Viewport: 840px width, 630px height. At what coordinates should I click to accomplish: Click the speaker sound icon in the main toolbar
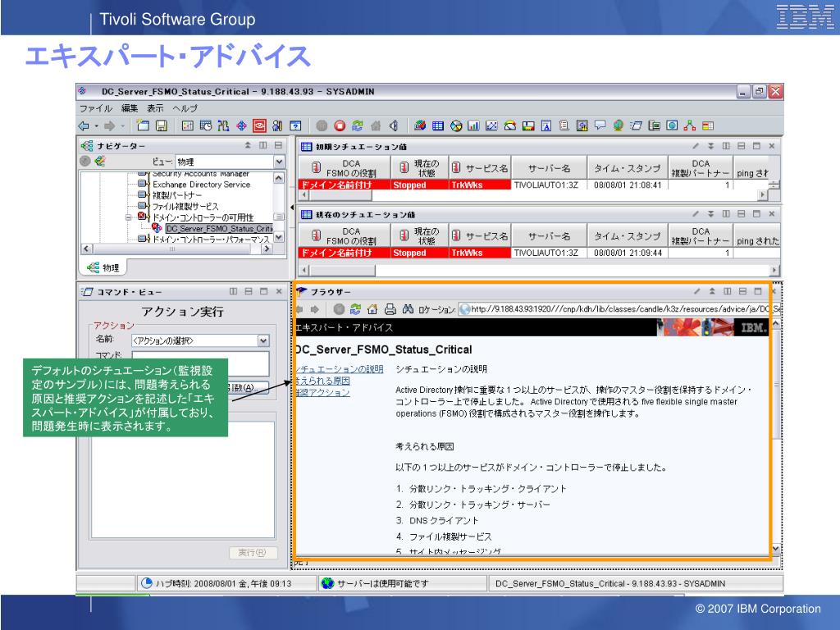394,126
